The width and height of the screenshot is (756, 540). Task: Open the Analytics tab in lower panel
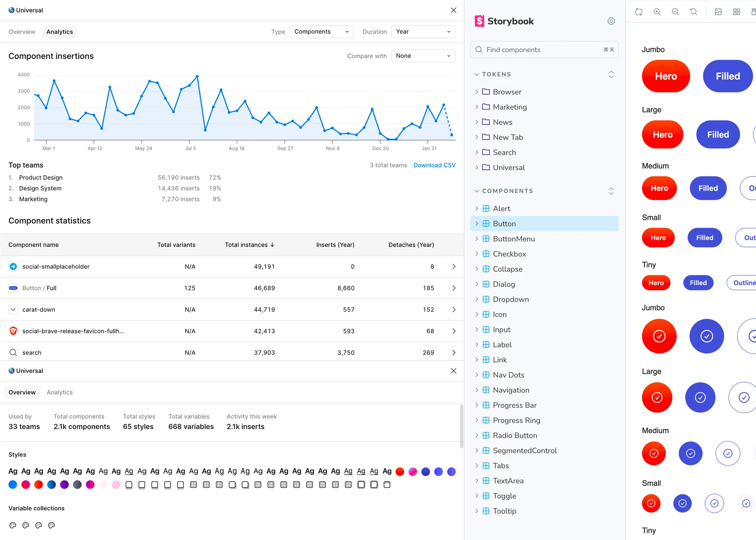(60, 392)
